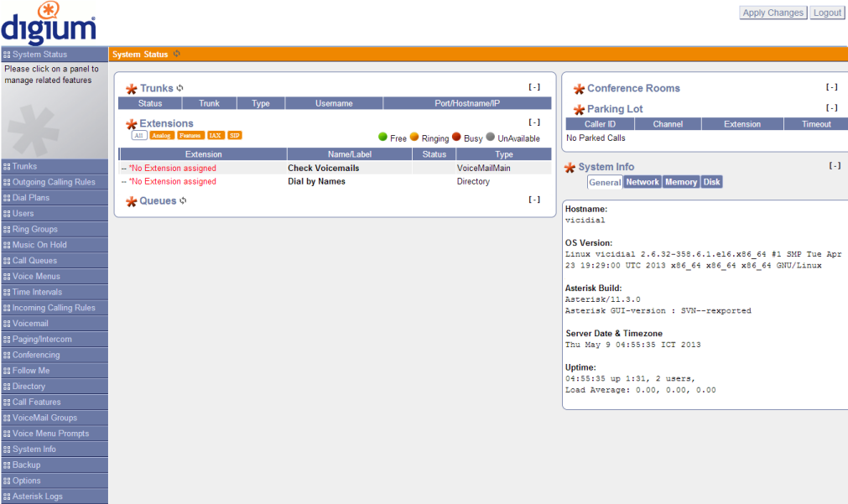Click the Port/Hostname/IP column header in Trunks
The image size is (848, 504).
click(467, 103)
